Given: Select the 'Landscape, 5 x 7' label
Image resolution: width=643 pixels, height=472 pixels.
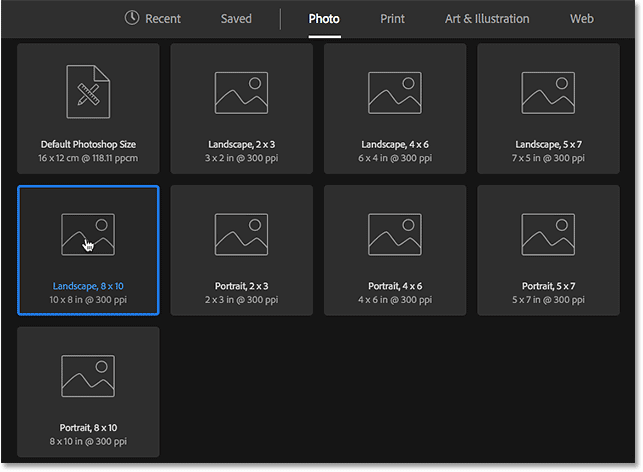Looking at the screenshot, I should coord(548,144).
